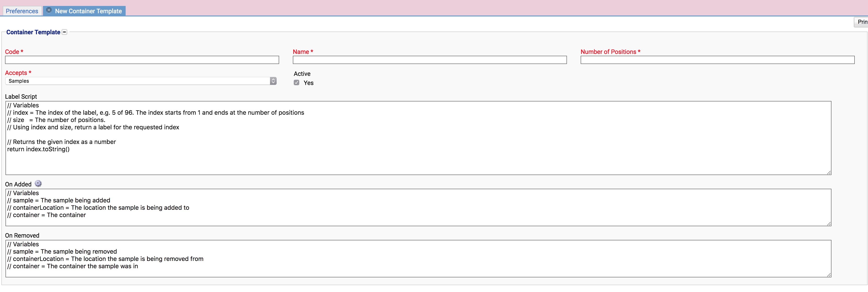
Task: Uncheck the Active Yes checkbox
Action: [296, 83]
